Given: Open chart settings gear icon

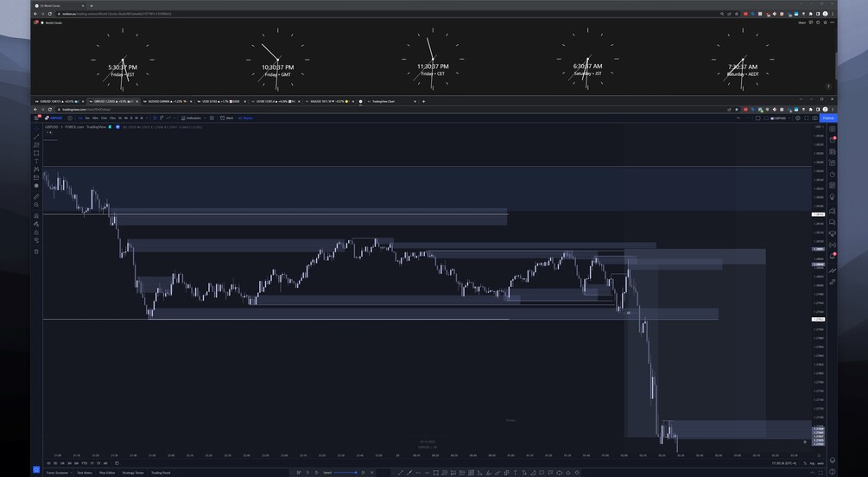Looking at the screenshot, I should 798,118.
